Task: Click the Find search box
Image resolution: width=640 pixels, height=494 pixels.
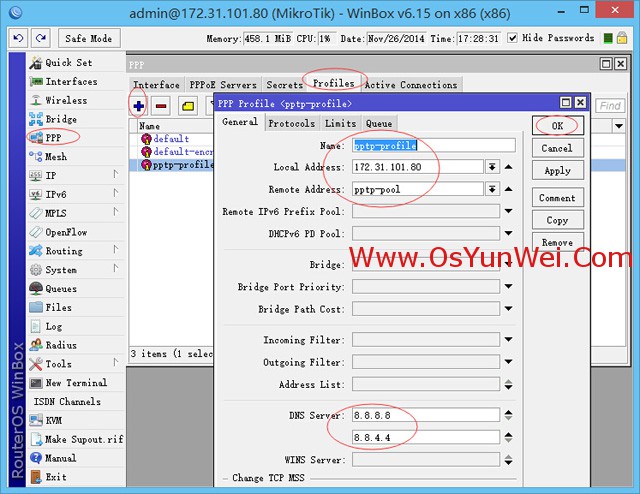Action: pyautogui.click(x=610, y=106)
